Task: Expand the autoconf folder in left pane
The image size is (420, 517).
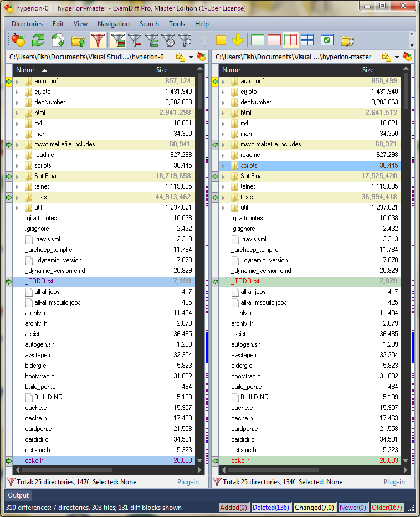Action: click(x=17, y=82)
